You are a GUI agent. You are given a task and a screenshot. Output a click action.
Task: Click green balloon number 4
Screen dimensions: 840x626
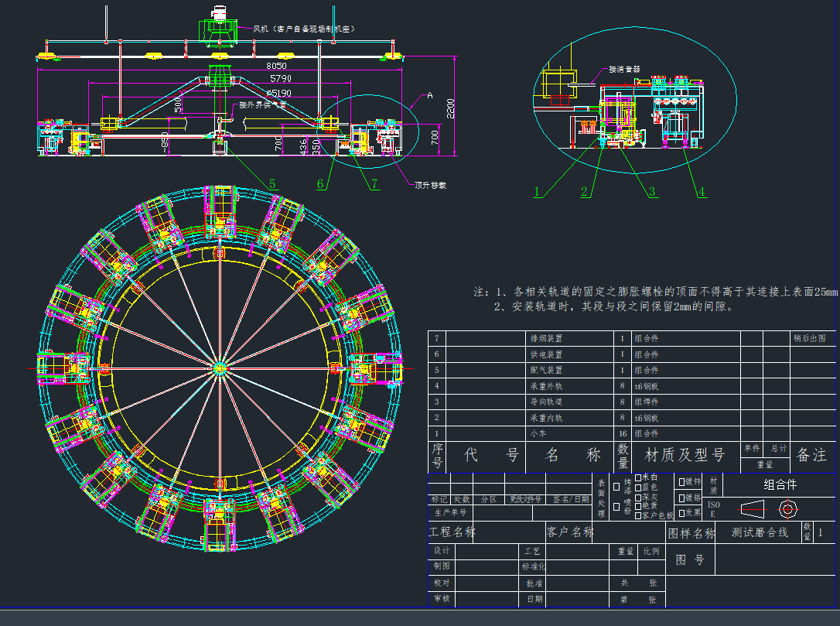click(x=701, y=192)
